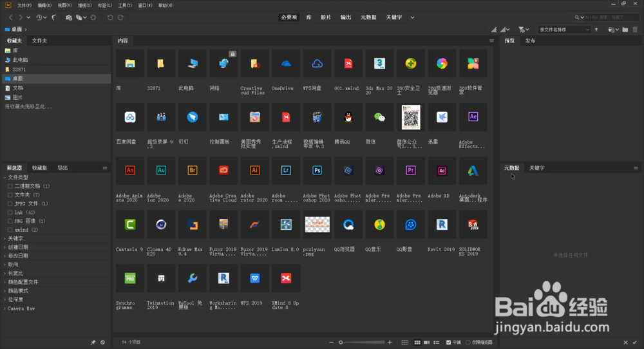Switch to thumbnails view icon

pos(417,342)
